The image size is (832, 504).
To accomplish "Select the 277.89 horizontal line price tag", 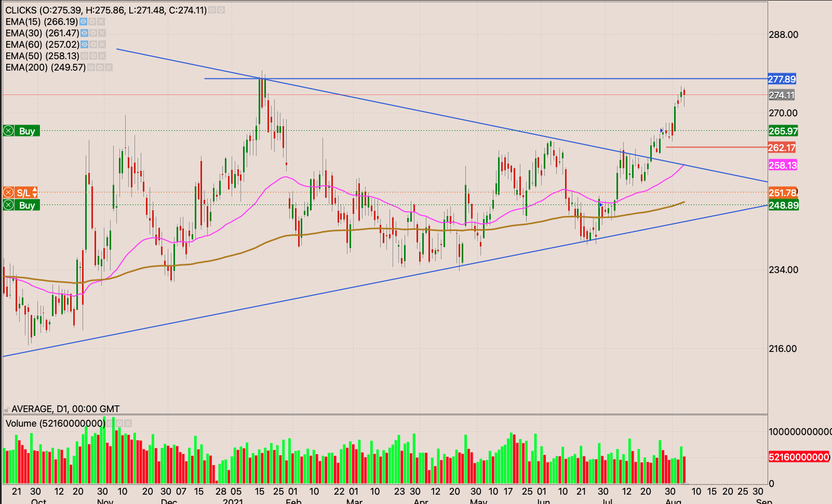I will click(x=782, y=79).
